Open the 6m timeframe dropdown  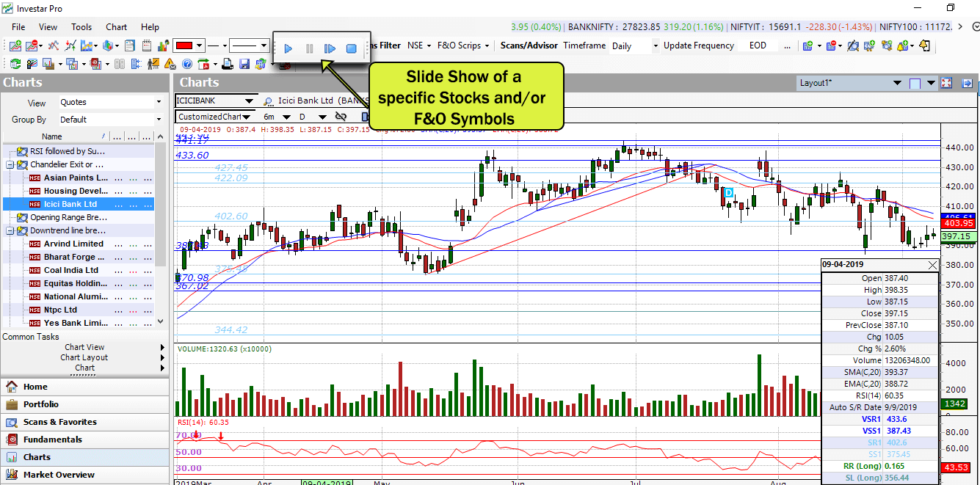click(286, 116)
